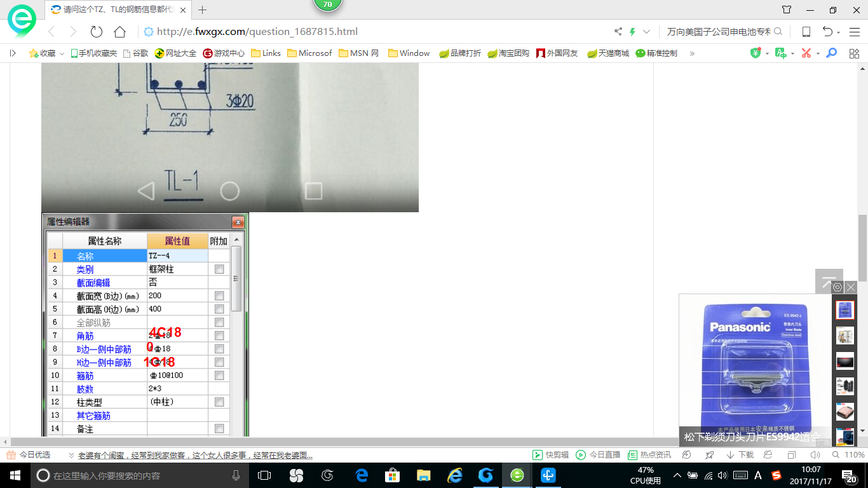Tick the checkbox in 箍筋 row
The width and height of the screenshot is (868, 488).
click(x=219, y=376)
